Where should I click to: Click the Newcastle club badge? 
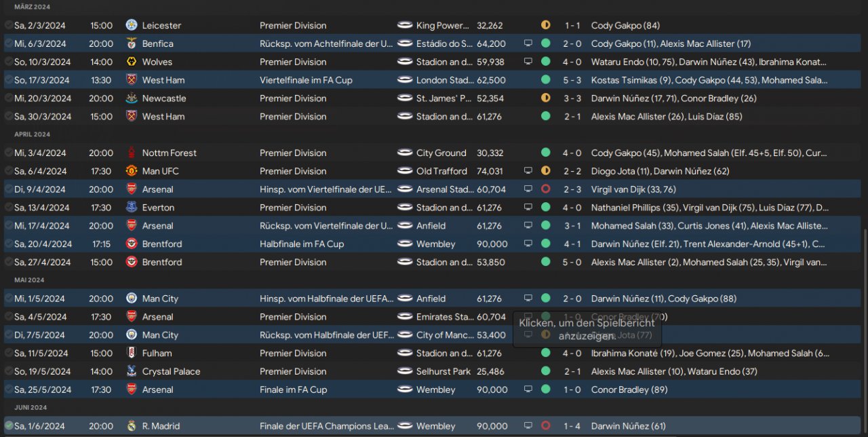(132, 98)
